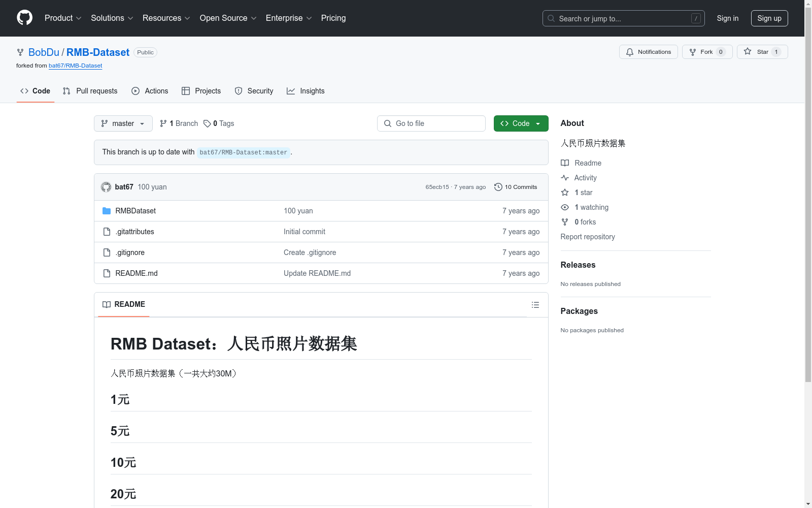Image resolution: width=812 pixels, height=508 pixels.
Task: Open the 'Update README.md' commit message
Action: [317, 273]
